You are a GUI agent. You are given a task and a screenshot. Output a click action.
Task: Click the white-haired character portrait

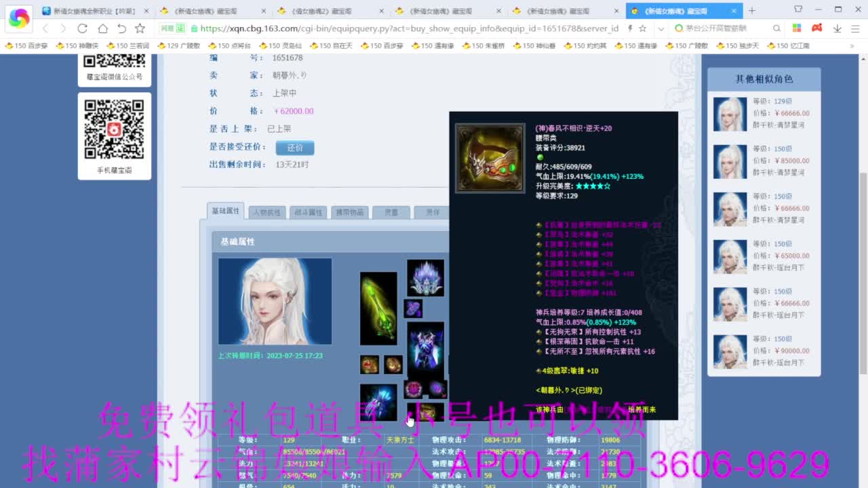(x=275, y=301)
